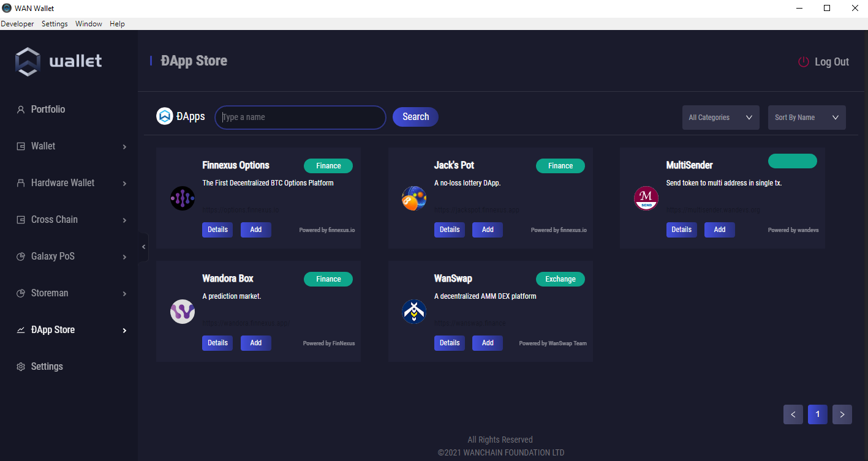Open Details for WanSwap
868x461 pixels.
(x=450, y=343)
